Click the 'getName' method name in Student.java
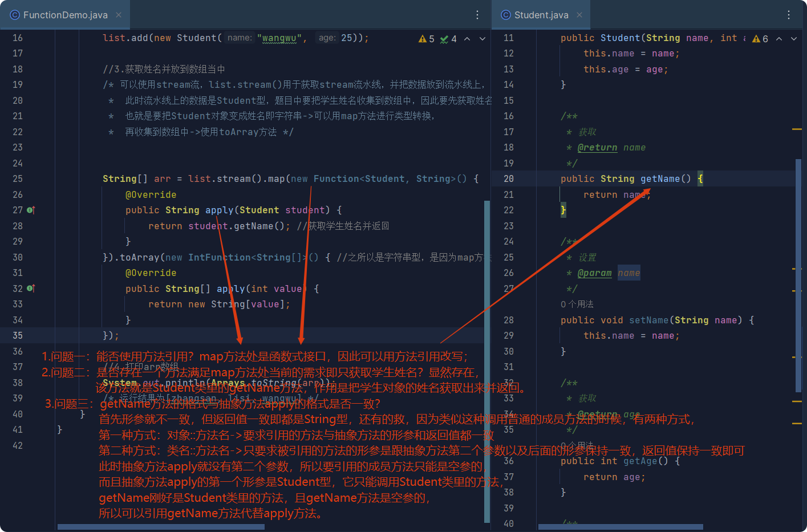Screen dimensions: 807x532 [x=660, y=179]
